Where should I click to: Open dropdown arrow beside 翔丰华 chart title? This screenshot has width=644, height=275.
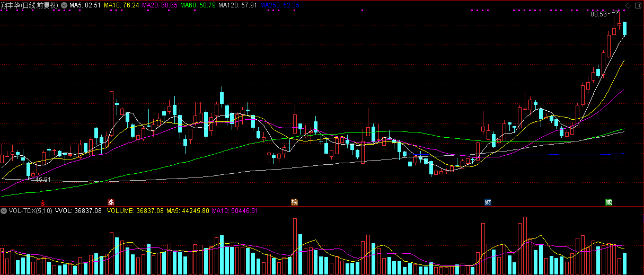[x=64, y=5]
